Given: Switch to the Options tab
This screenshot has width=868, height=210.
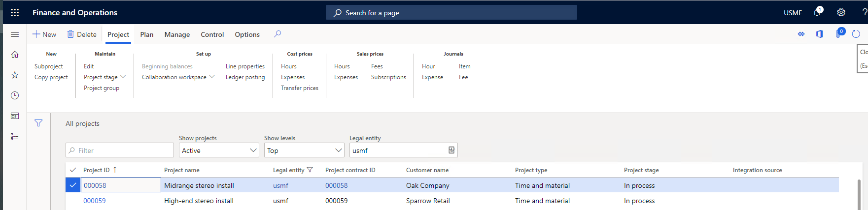Looking at the screenshot, I should 247,34.
